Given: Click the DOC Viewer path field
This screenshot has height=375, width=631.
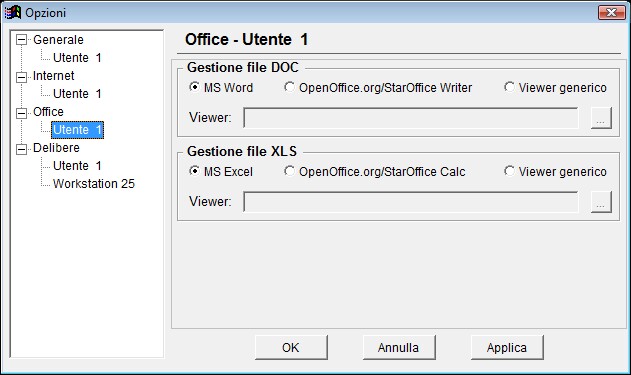Looking at the screenshot, I should coord(411,118).
